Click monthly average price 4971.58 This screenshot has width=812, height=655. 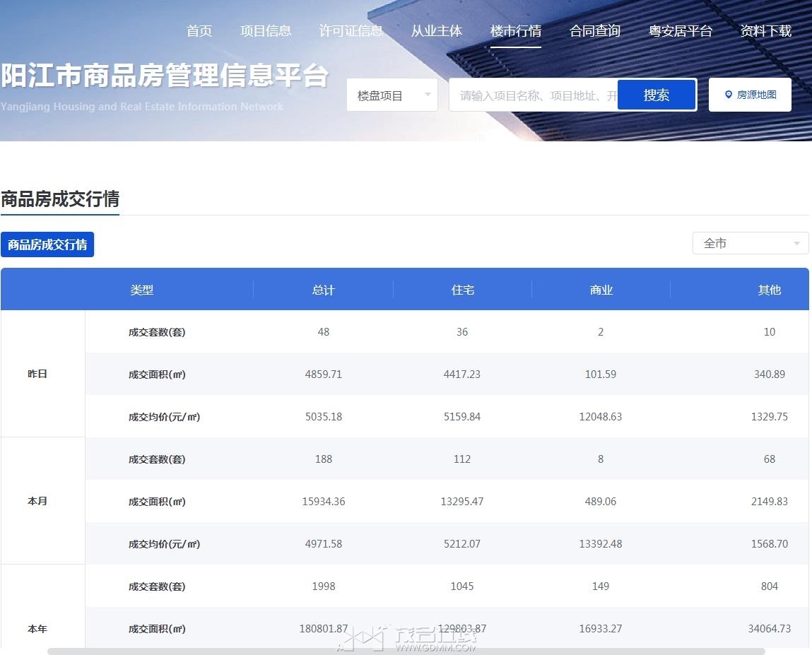click(324, 544)
